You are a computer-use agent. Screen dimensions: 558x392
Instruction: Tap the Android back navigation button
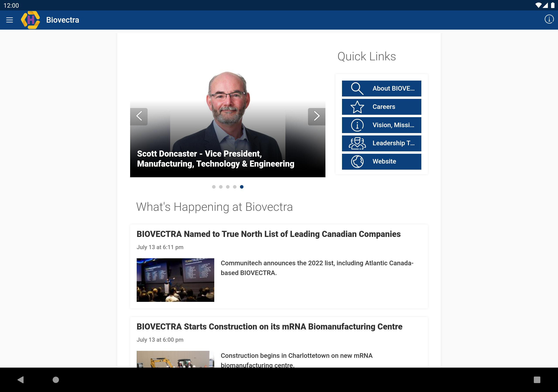coord(21,380)
